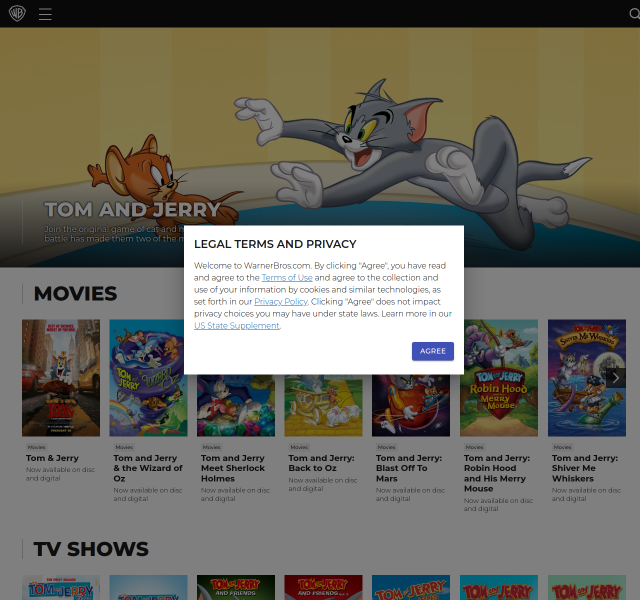Open the green 'Tom and Jerry and Friends' thumbnail
This screenshot has height=600, width=640.
(x=236, y=588)
